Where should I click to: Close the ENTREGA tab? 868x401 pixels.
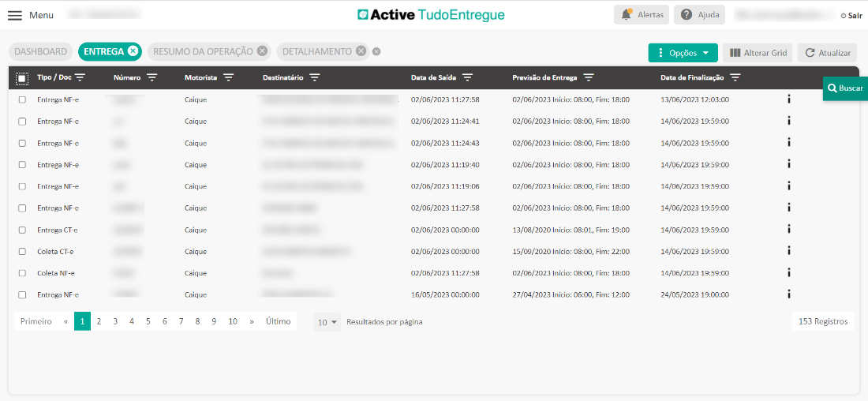(133, 51)
